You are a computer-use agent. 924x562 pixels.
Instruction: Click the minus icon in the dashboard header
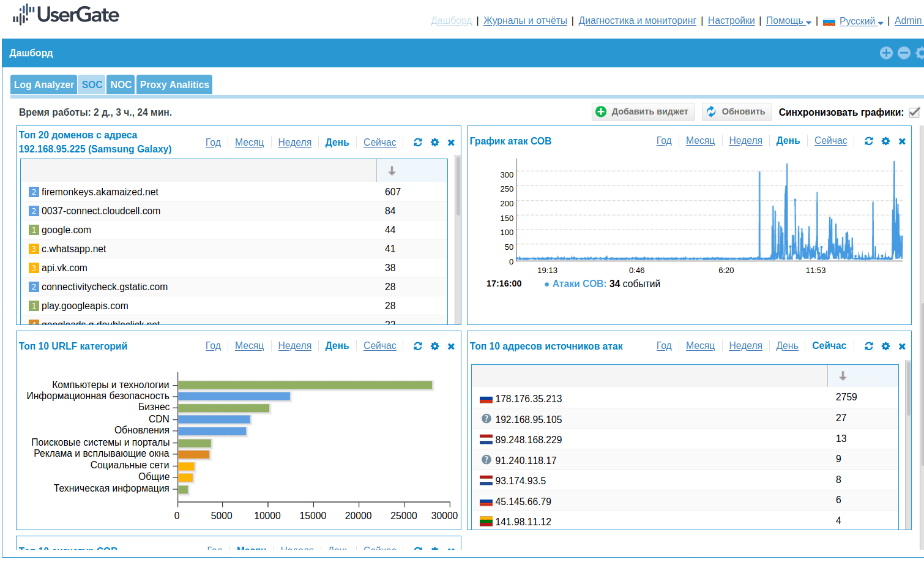pyautogui.click(x=904, y=53)
